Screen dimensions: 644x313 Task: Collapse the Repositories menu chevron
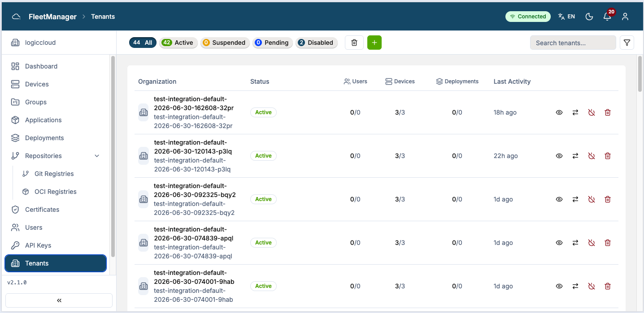97,156
